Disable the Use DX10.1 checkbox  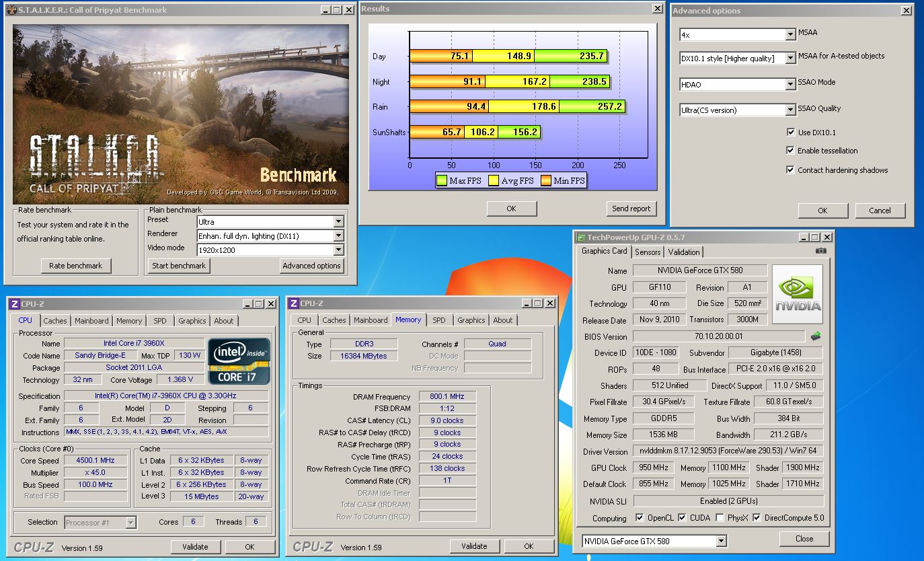[x=791, y=133]
